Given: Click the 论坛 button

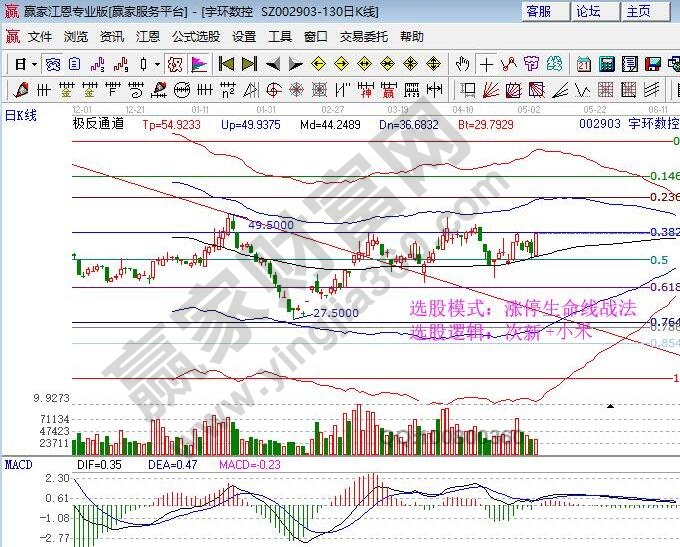Looking at the screenshot, I should [588, 11].
